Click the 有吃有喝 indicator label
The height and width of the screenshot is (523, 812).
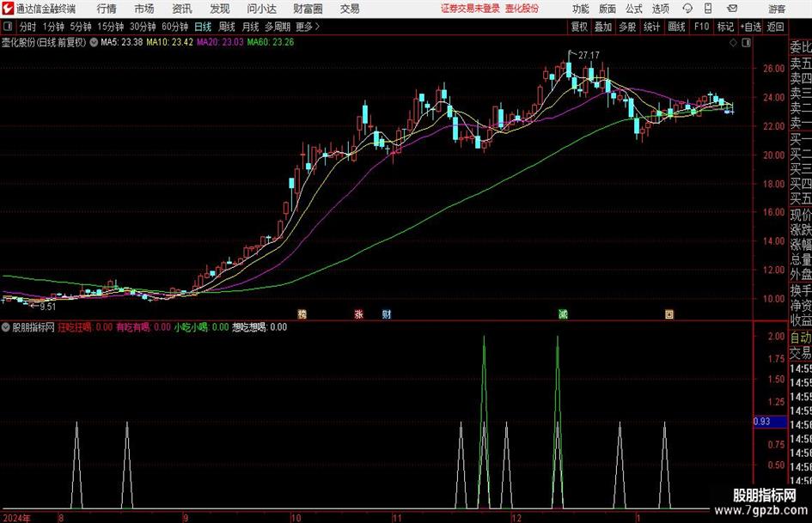133,327
